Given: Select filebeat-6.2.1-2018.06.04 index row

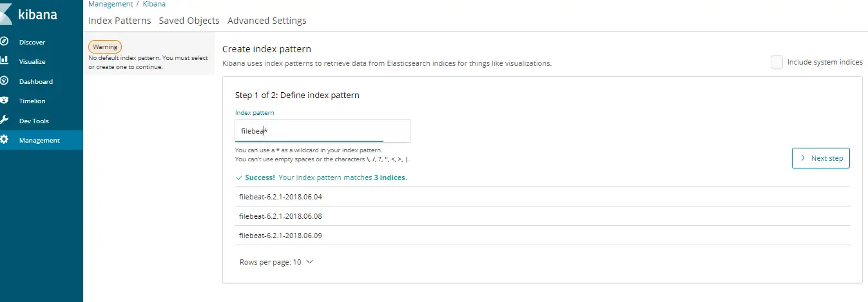Looking at the screenshot, I should point(543,197).
